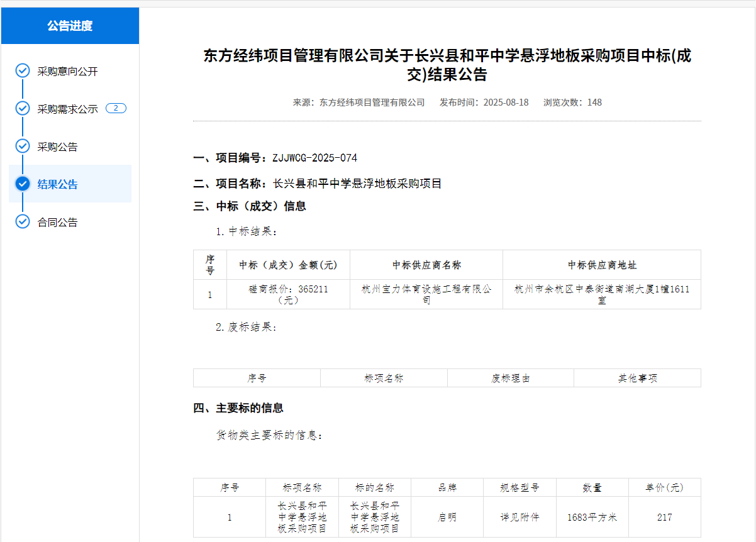Click the supplier address cell

coord(601,294)
